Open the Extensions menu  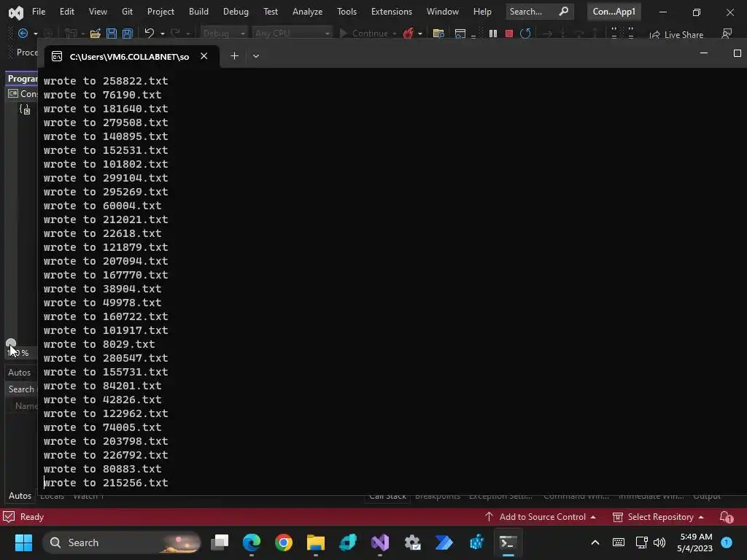(x=392, y=12)
